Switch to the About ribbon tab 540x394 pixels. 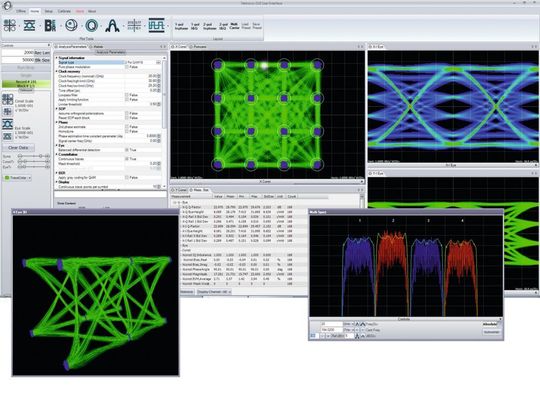point(92,11)
